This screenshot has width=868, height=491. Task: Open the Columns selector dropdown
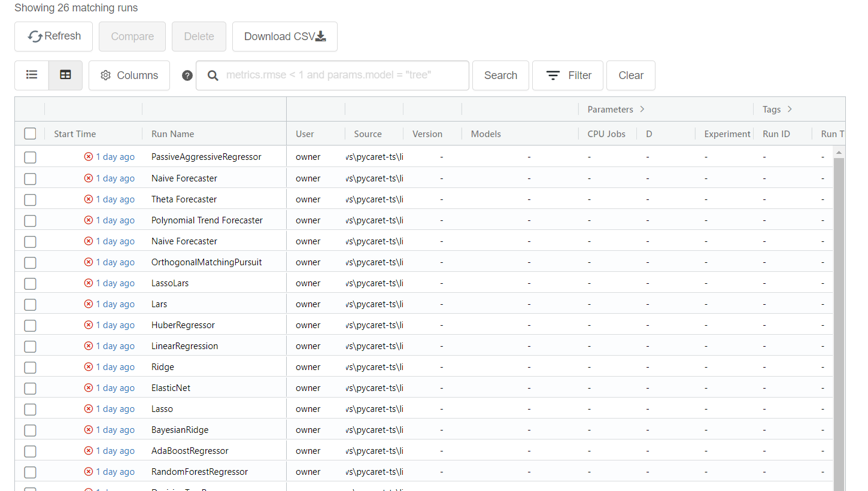129,75
